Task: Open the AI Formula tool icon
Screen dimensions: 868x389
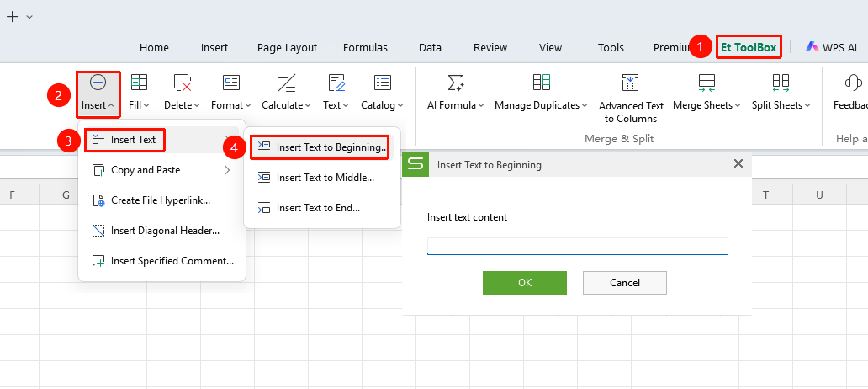Action: coord(455,83)
